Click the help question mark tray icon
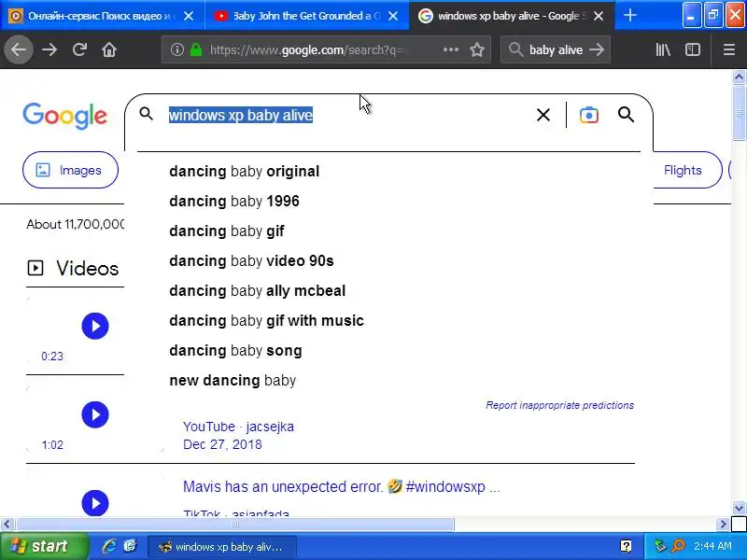Image resolution: width=747 pixels, height=560 pixels. tap(626, 546)
